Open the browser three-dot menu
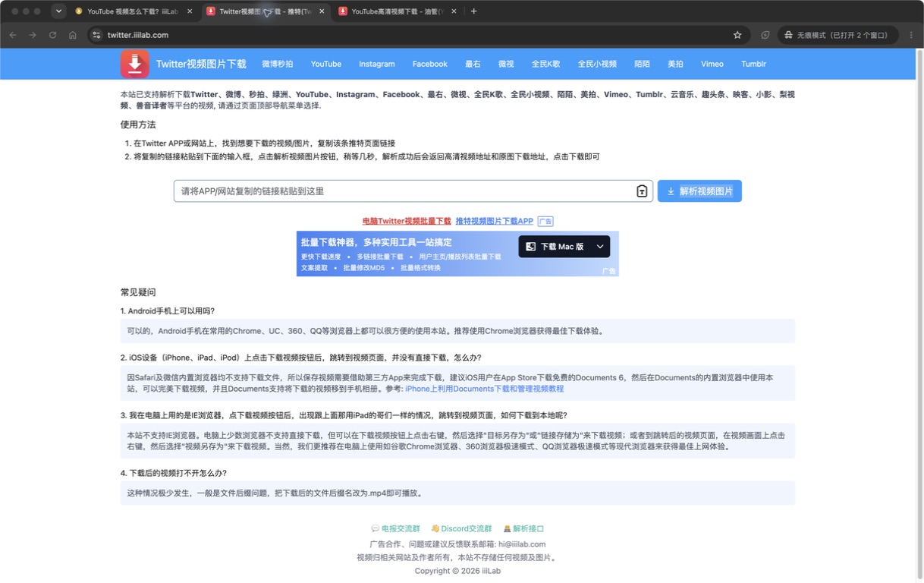This screenshot has width=924, height=583. (x=911, y=35)
